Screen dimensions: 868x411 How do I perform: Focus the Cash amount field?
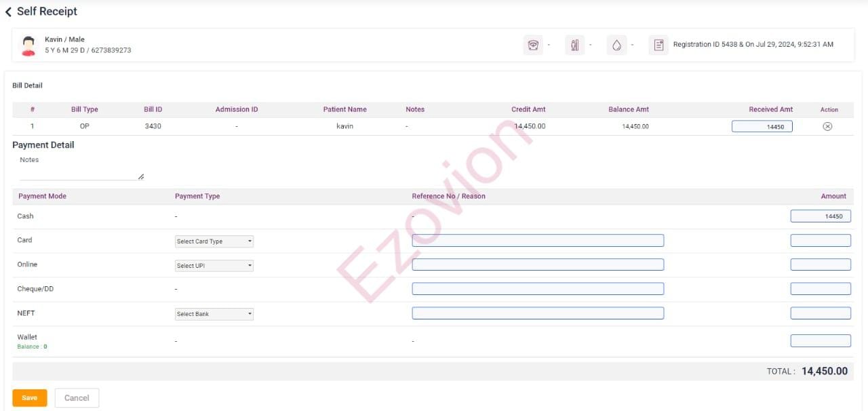[820, 216]
